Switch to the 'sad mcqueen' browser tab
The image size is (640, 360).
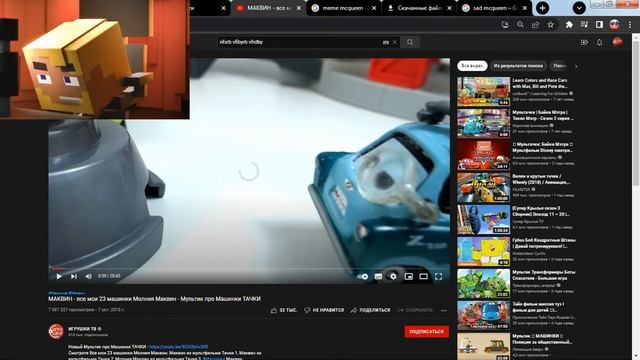pyautogui.click(x=494, y=8)
